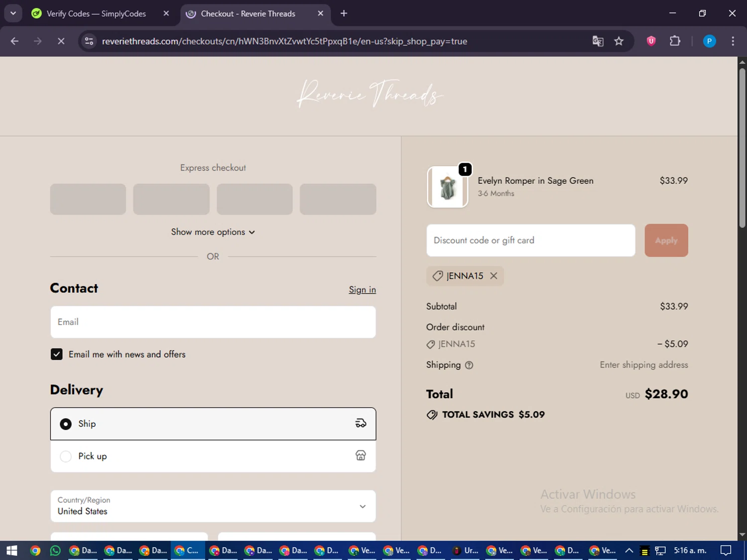
Task: Close the Checkout - Reverie Threads tab
Action: tap(320, 13)
